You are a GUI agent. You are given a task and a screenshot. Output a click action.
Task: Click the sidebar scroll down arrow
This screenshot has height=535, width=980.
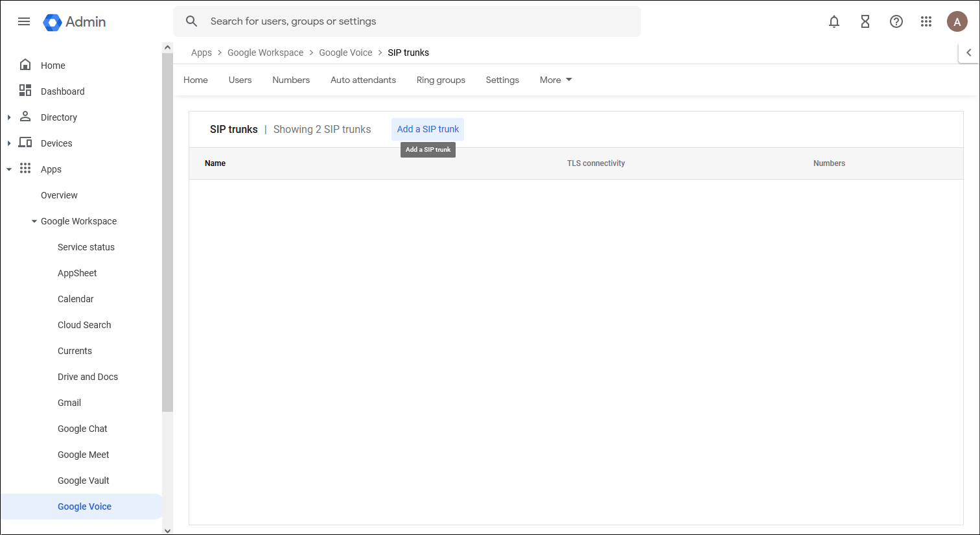tap(167, 530)
